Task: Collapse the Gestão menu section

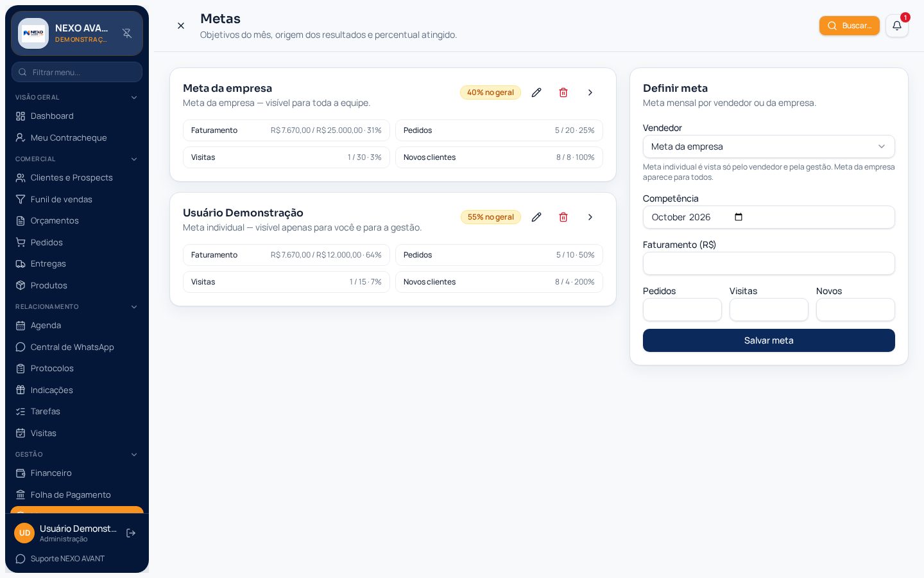Action: click(134, 455)
